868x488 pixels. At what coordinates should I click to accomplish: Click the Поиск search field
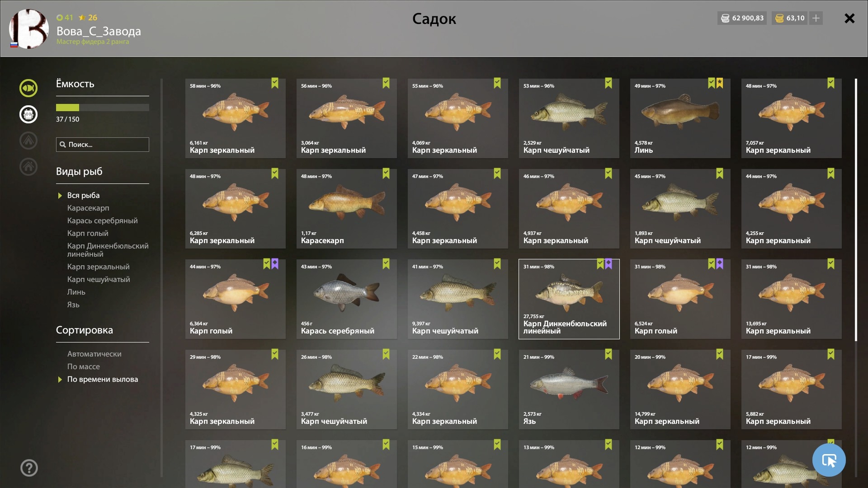pyautogui.click(x=103, y=145)
